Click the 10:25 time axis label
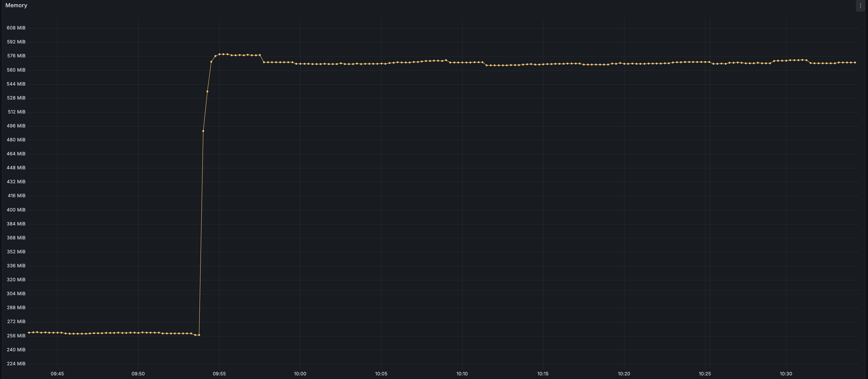Viewport: 868px width, 379px height. click(x=705, y=374)
